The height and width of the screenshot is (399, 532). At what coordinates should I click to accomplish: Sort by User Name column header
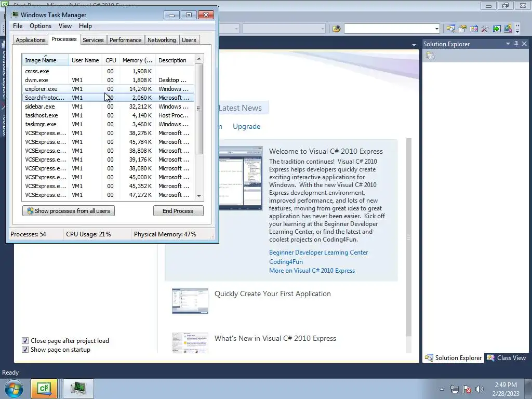tap(85, 60)
